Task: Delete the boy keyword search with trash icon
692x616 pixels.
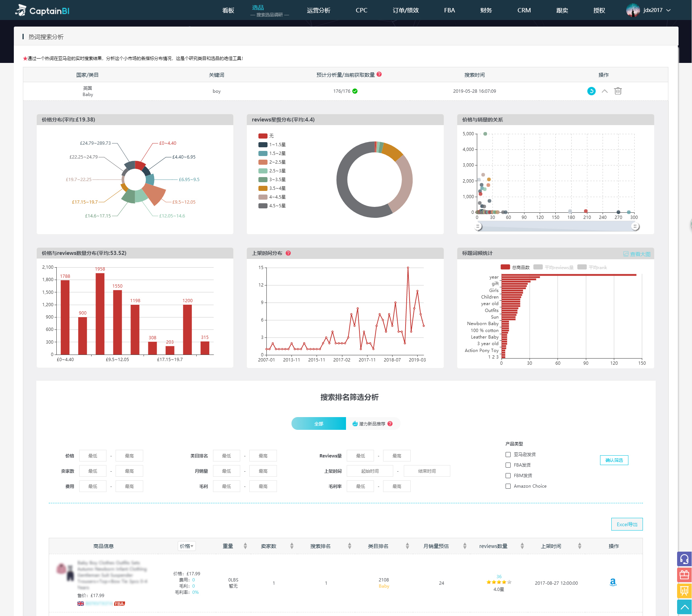Action: tap(618, 91)
